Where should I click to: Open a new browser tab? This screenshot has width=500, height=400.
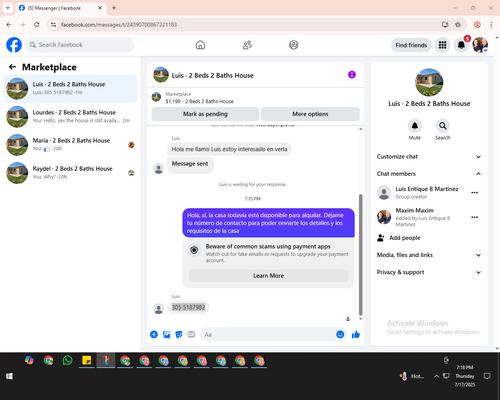[x=114, y=8]
